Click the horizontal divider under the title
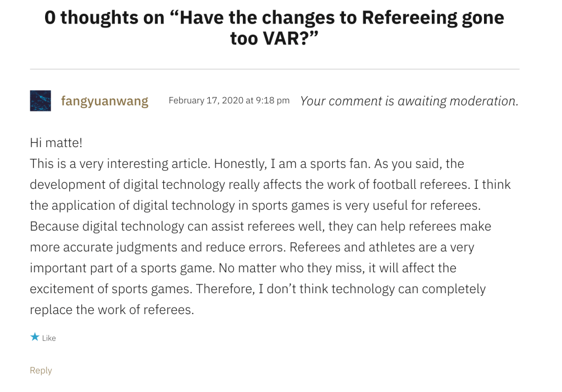The width and height of the screenshot is (562, 392). coord(274,69)
